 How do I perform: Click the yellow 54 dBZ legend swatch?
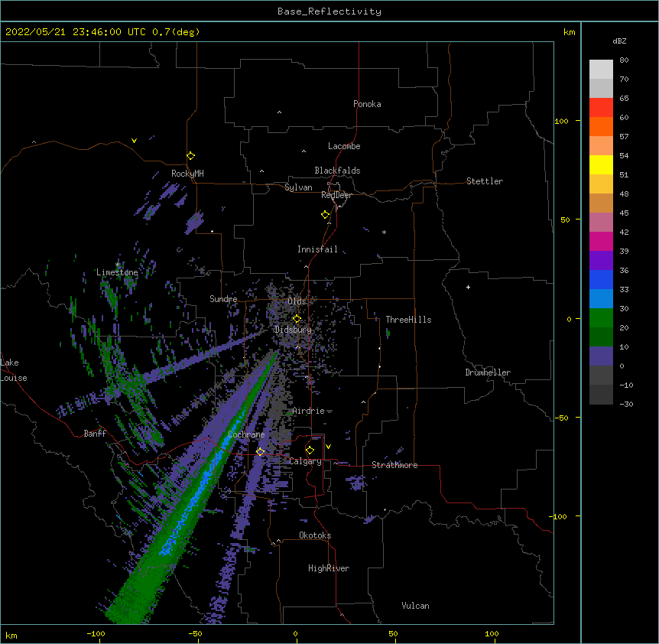(601, 164)
